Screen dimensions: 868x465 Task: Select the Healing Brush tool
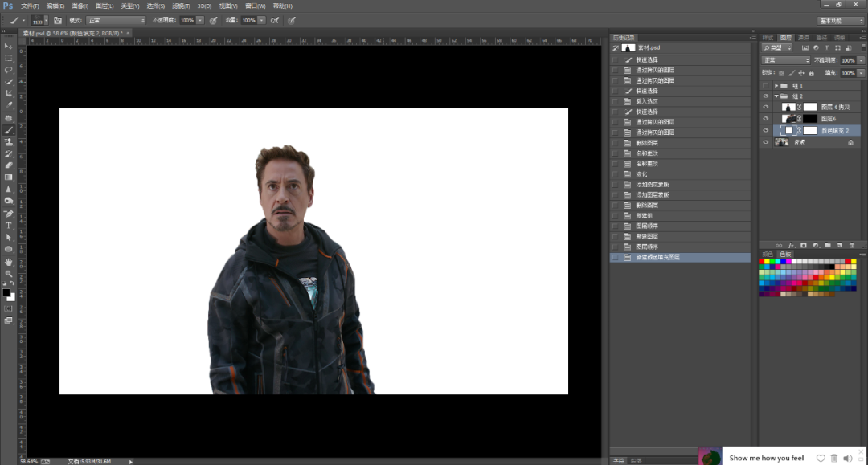[x=8, y=118]
